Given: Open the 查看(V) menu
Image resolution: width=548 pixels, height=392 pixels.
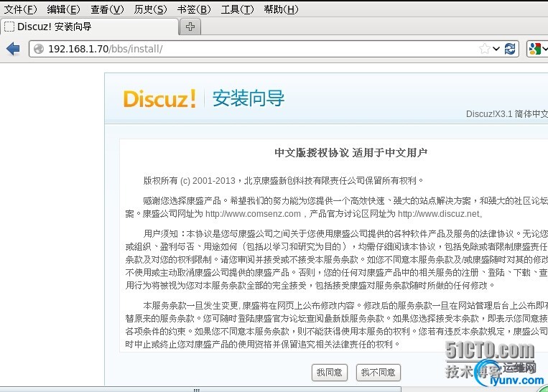Looking at the screenshot, I should pyautogui.click(x=107, y=9).
